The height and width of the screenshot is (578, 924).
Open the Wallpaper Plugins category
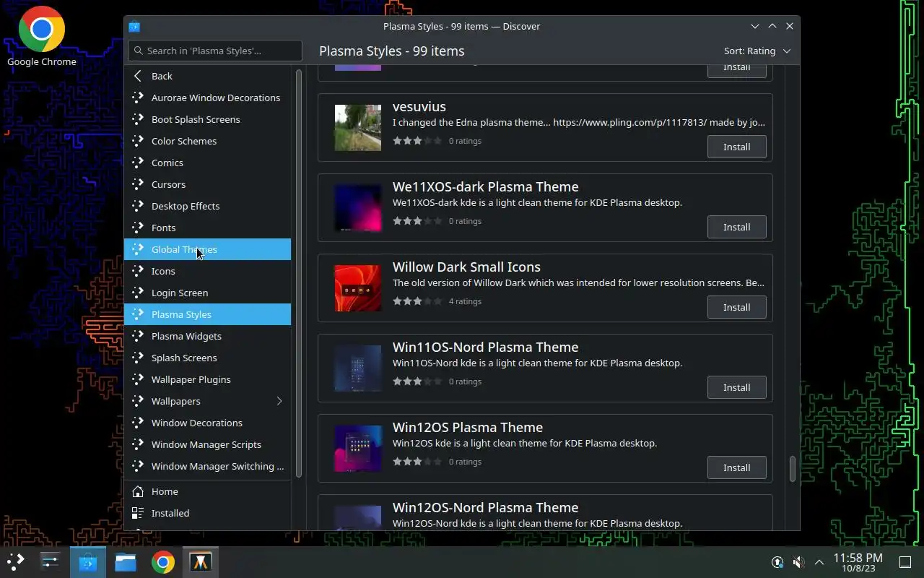[x=208, y=379]
